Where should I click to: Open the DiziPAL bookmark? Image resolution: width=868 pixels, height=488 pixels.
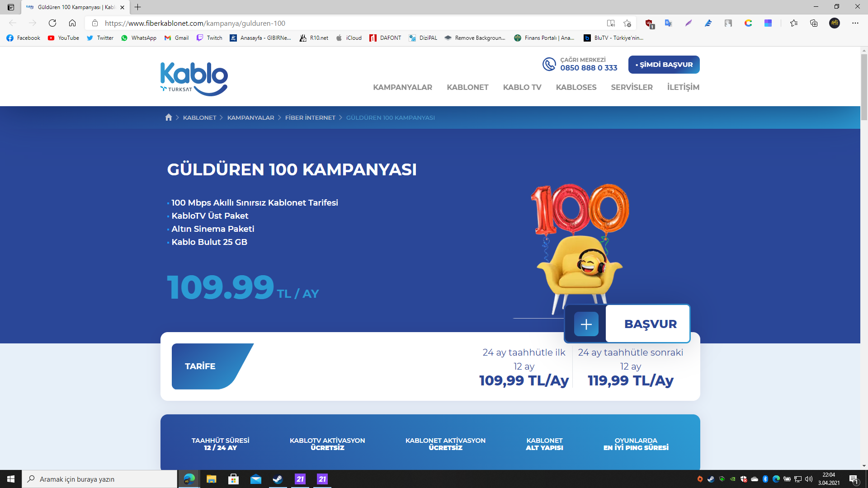pyautogui.click(x=423, y=38)
